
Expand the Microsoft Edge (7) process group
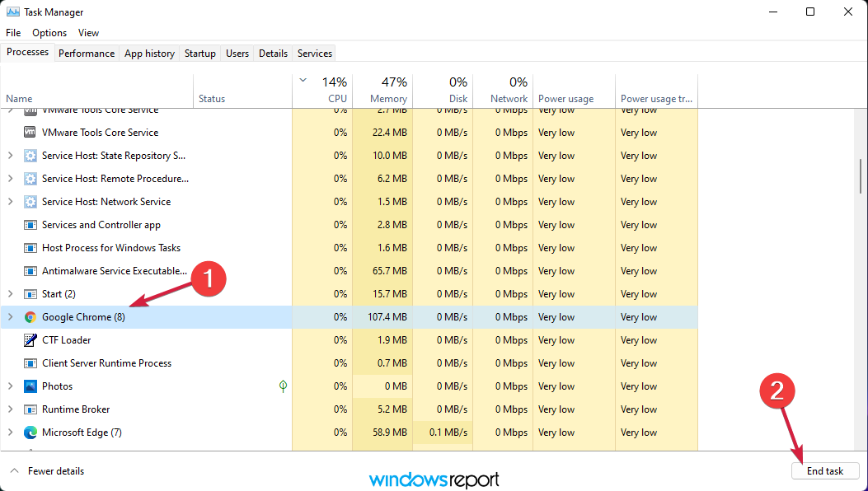click(11, 433)
